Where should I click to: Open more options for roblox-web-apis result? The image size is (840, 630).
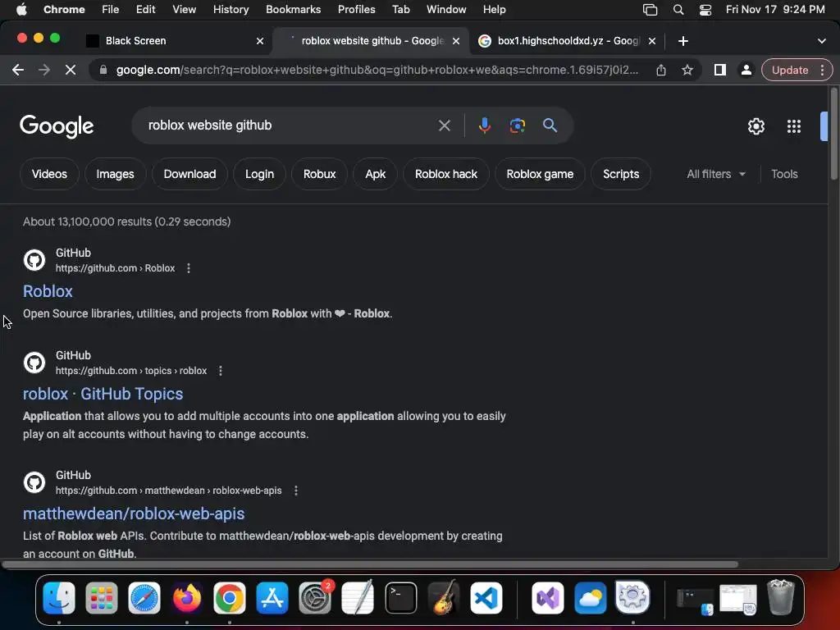pos(295,491)
